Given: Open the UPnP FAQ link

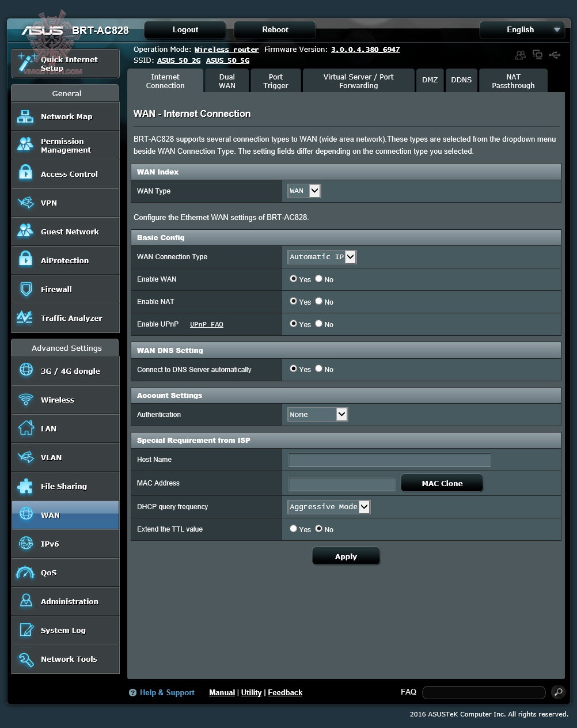Looking at the screenshot, I should tap(207, 324).
